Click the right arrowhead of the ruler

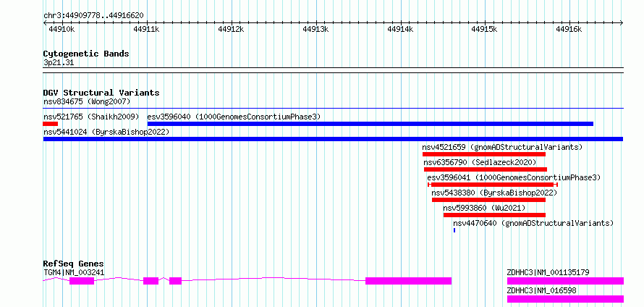pyautogui.click(x=622, y=22)
